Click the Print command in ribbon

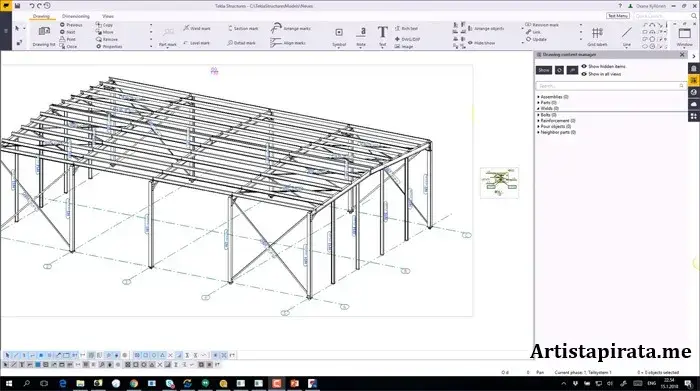[x=67, y=39]
